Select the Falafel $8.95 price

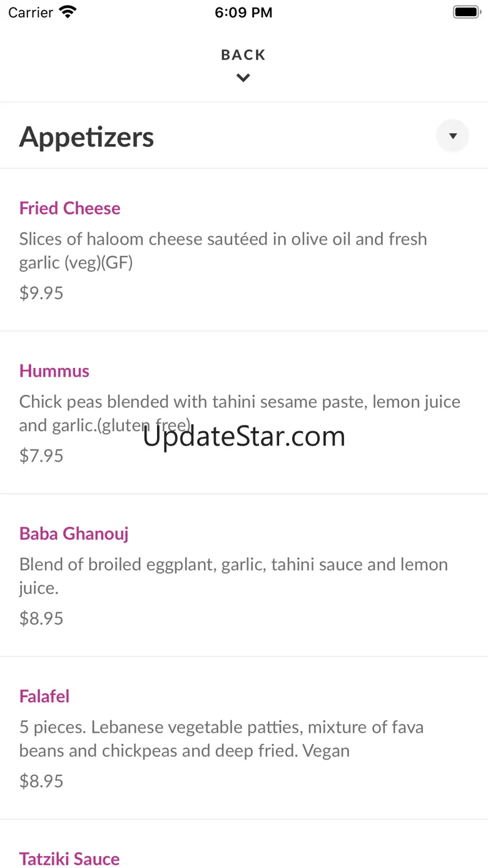click(x=41, y=781)
